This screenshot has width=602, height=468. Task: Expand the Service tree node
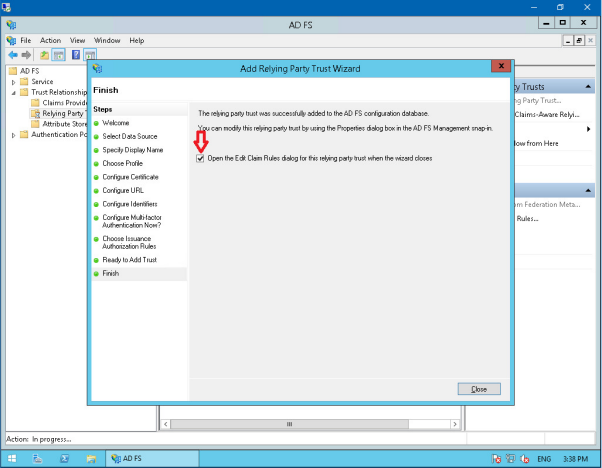pos(14,82)
